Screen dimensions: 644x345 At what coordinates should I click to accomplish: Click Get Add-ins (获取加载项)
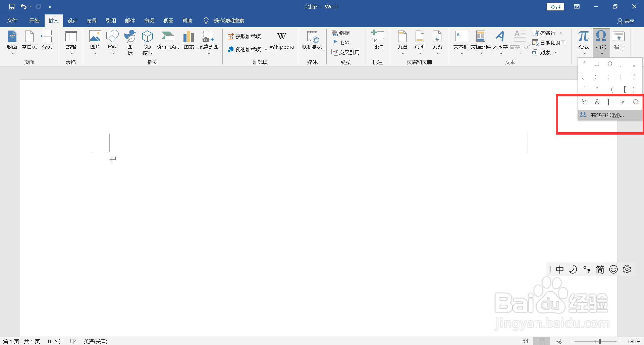point(245,36)
